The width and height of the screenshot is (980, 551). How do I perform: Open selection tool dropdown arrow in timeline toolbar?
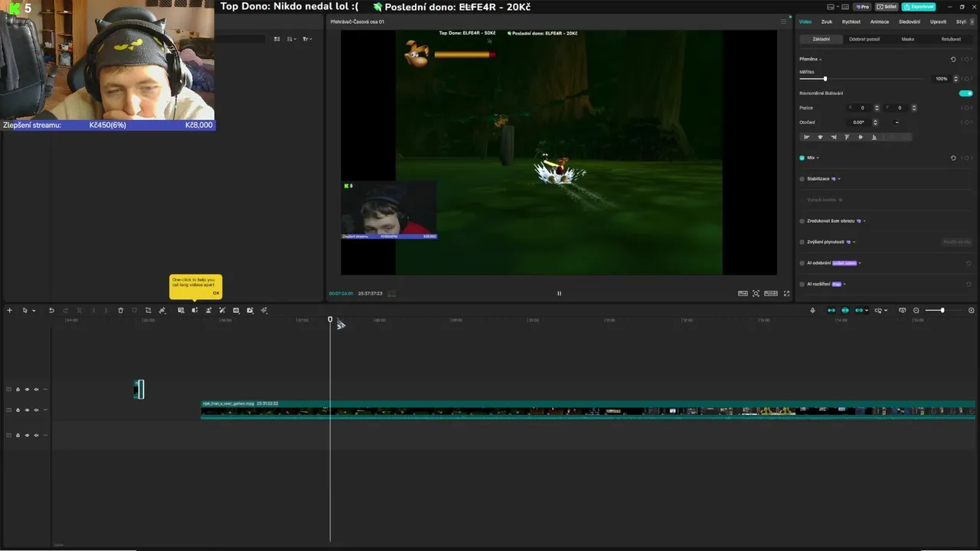34,311
